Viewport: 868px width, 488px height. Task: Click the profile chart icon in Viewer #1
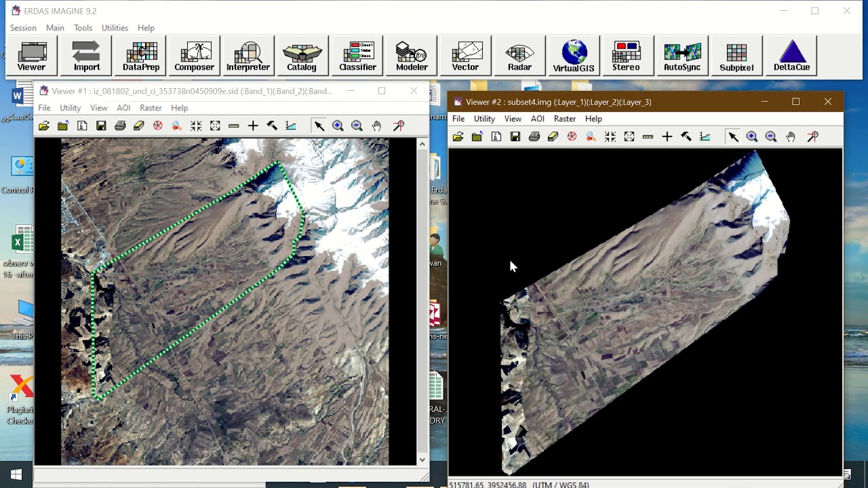[291, 125]
